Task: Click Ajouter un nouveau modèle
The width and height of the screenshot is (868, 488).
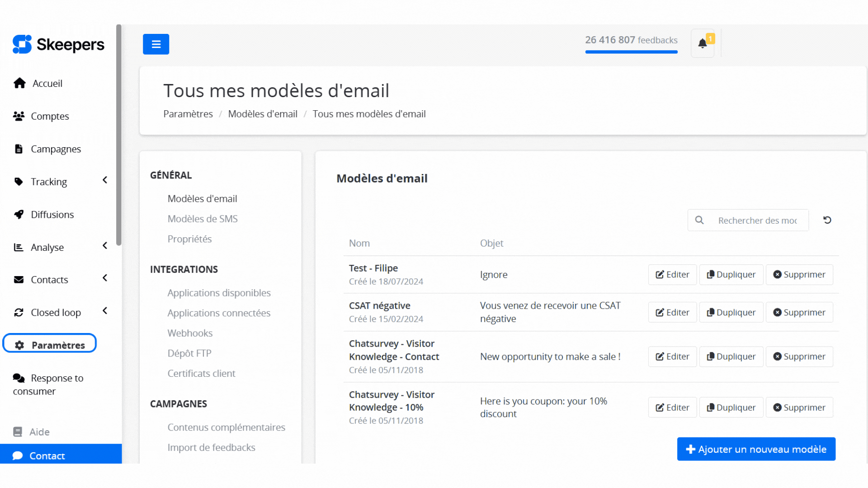Action: click(755, 449)
